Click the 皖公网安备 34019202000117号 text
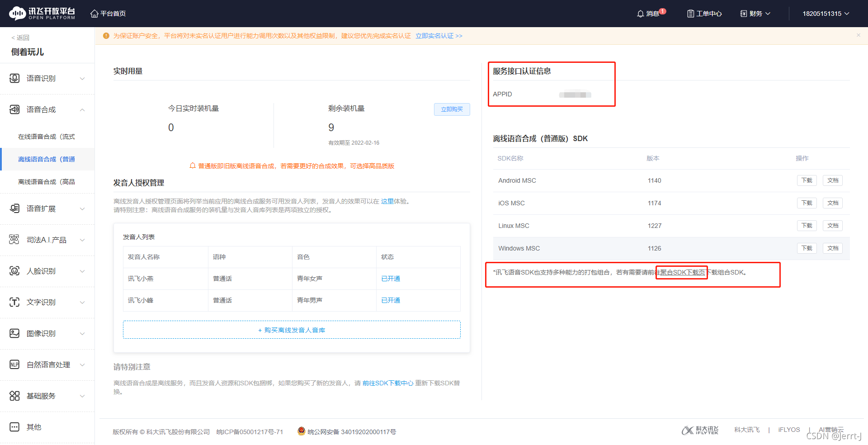This screenshot has width=868, height=445. coord(352,432)
